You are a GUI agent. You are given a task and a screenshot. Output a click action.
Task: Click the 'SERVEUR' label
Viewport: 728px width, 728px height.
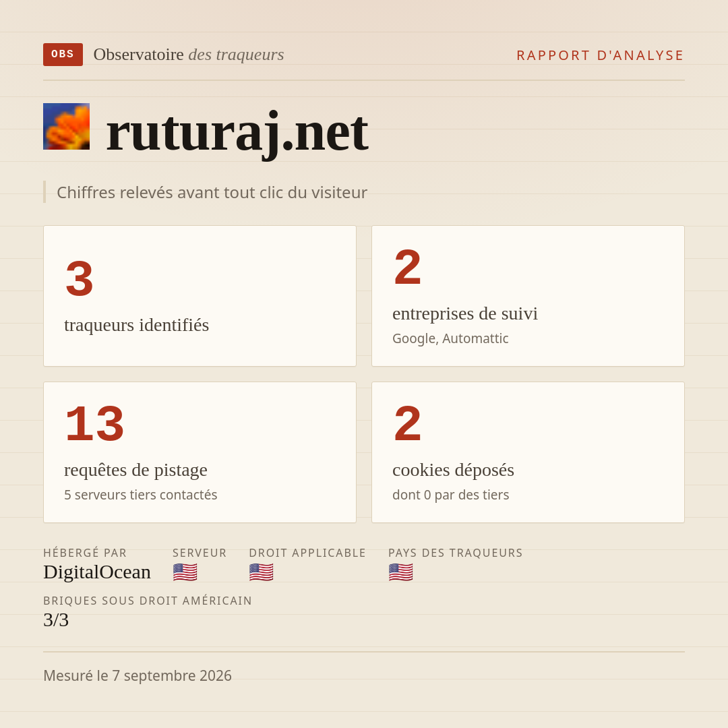200,553
